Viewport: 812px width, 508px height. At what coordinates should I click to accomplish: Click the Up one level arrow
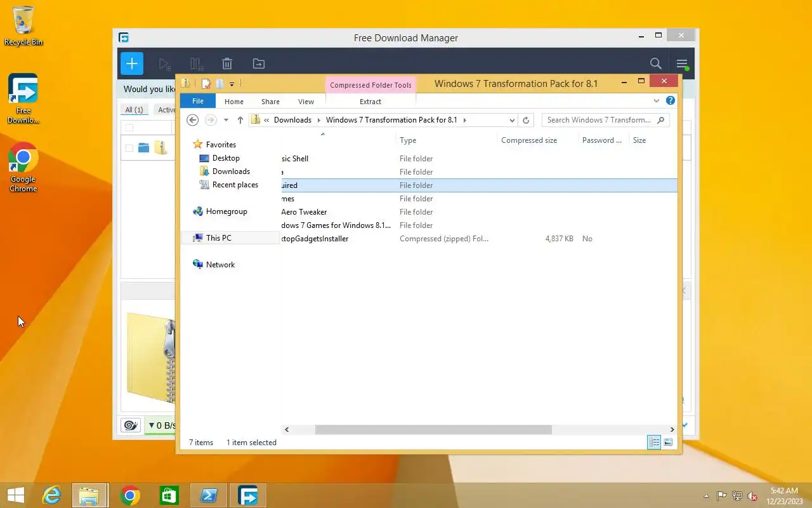(x=240, y=120)
